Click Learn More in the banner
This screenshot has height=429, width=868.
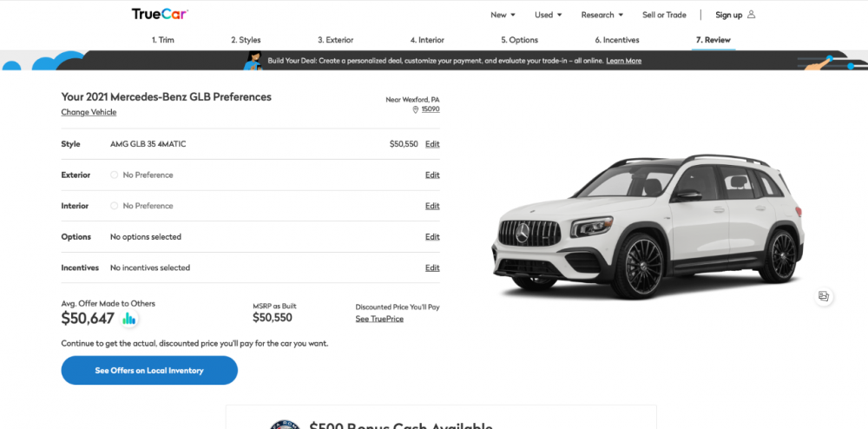tap(623, 61)
